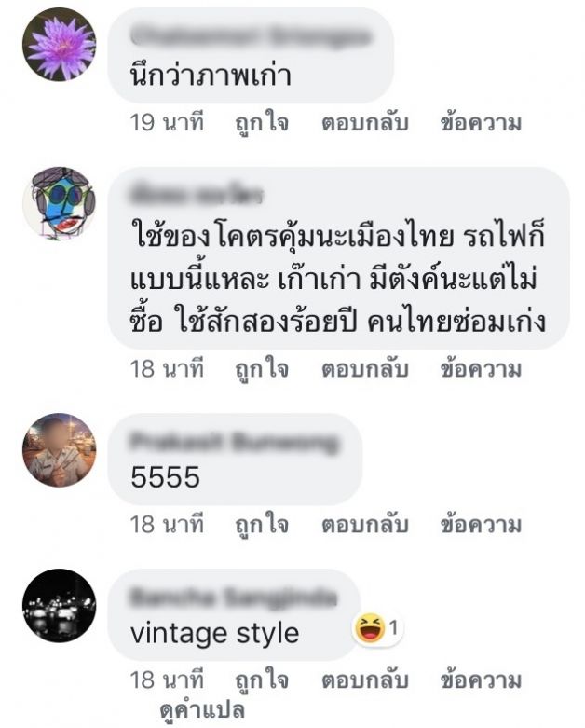Open the blurred person profile photo
This screenshot has height=728, width=585.
click(x=59, y=449)
